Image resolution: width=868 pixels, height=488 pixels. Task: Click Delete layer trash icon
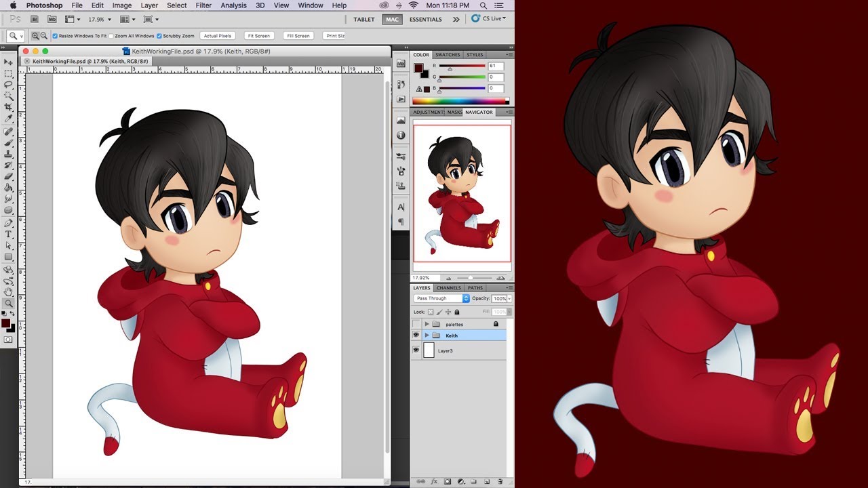pos(500,481)
